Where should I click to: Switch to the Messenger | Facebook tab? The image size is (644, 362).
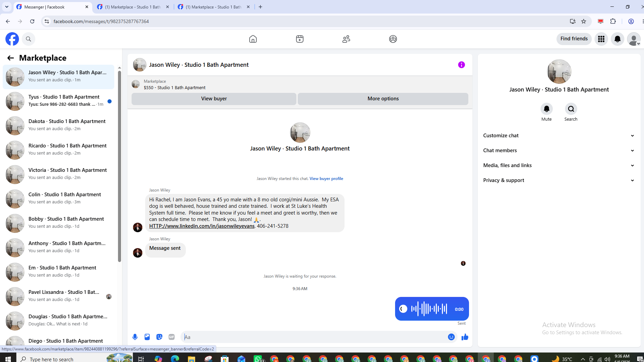pyautogui.click(x=53, y=7)
